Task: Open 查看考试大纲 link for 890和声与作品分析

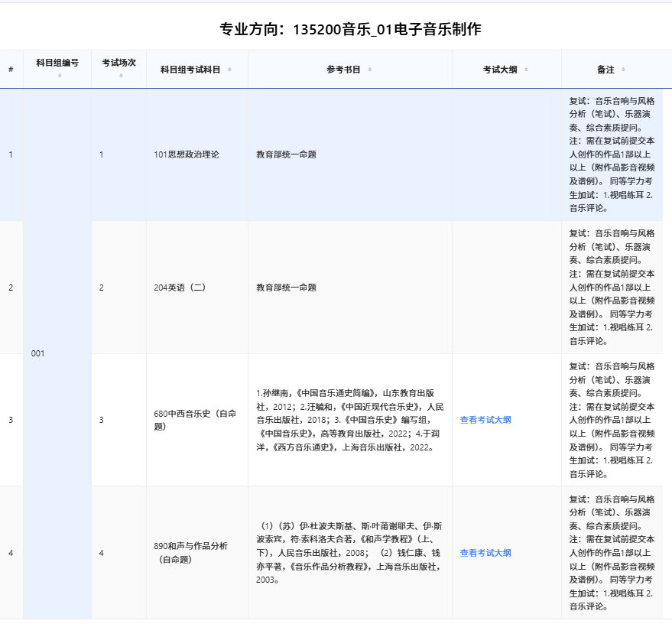Action: click(x=485, y=553)
